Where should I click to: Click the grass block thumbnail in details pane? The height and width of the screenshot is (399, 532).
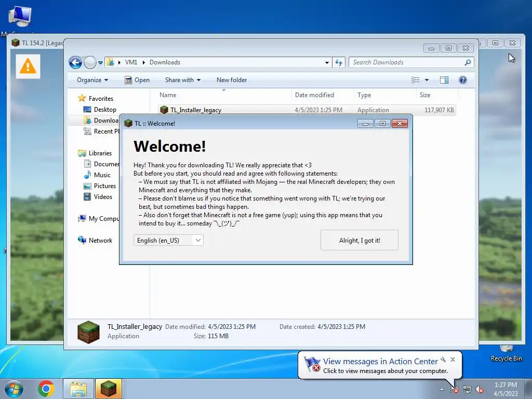(x=88, y=332)
